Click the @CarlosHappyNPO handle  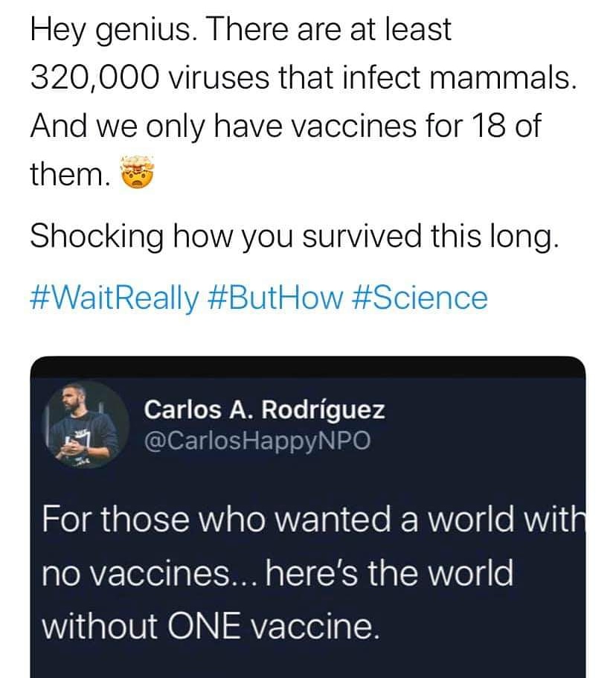tap(257, 441)
